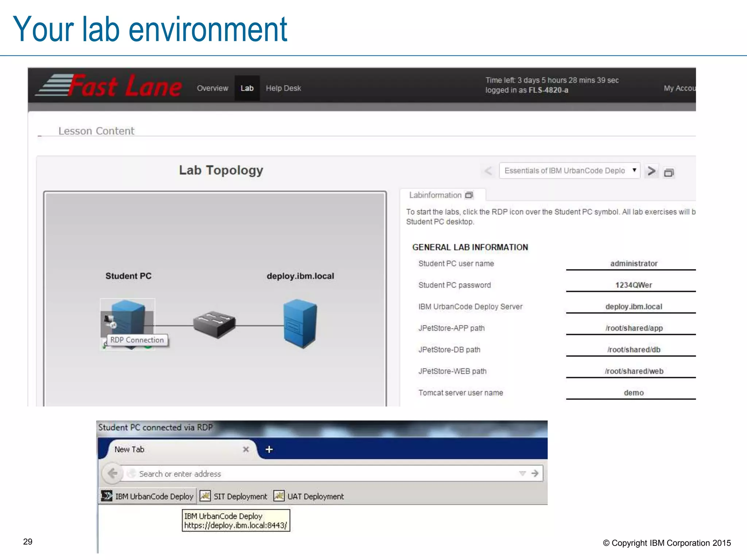Open the Essentials of IBM UrbanCode dropdown
The image size is (747, 560).
[x=570, y=171]
